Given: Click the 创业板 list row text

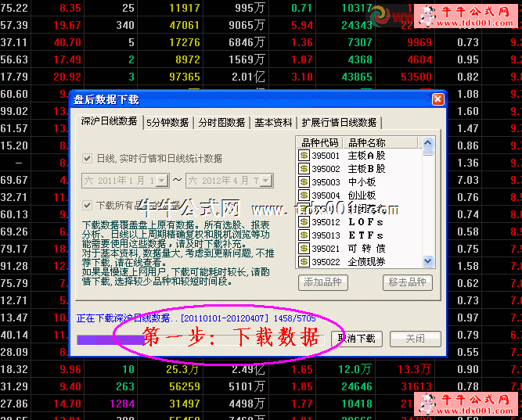Looking at the screenshot, I should click(x=362, y=196).
